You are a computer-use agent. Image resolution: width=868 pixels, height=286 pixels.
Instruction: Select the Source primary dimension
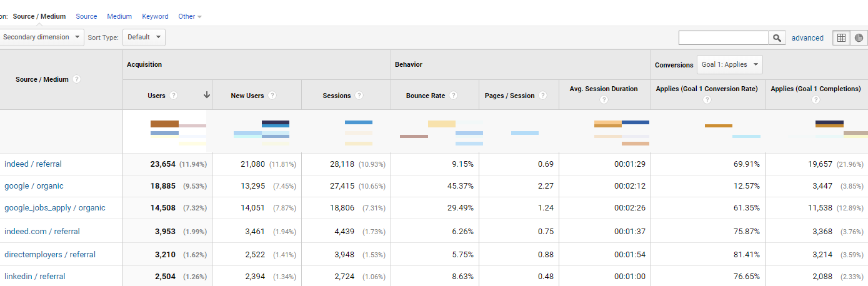(x=86, y=16)
